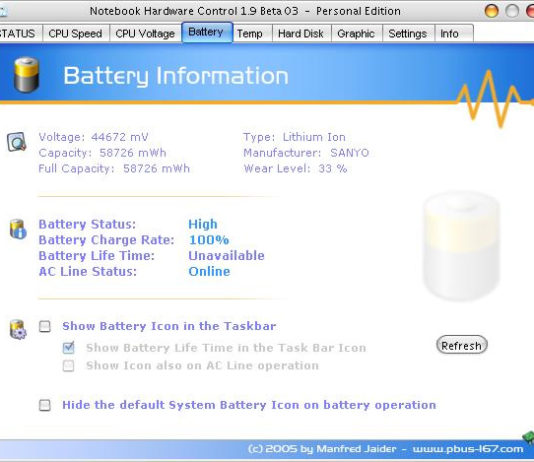Screen dimensions: 534x462
Task: Open the Graphic tab
Action: (356, 34)
